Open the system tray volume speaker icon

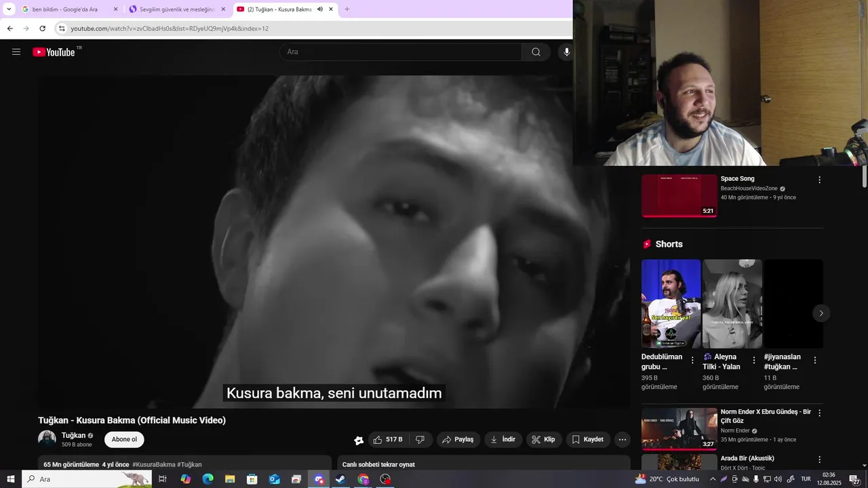pos(778,479)
